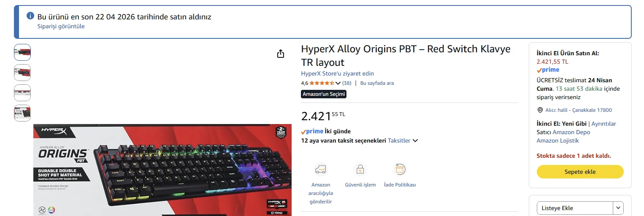Click the Güvenli işlem lock icon
Screen dimensions: 644x216
pyautogui.click(x=360, y=170)
